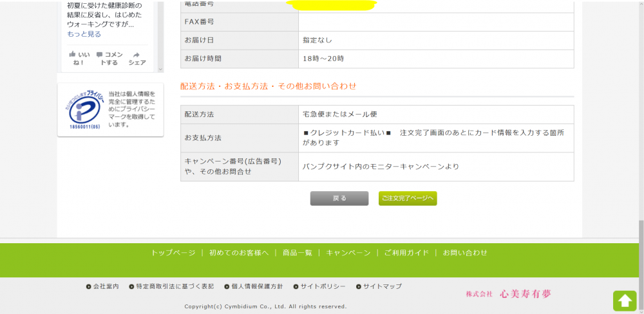This screenshot has width=644, height=314.
Task: Click the Facebook share arrow icon
Action: (x=137, y=55)
